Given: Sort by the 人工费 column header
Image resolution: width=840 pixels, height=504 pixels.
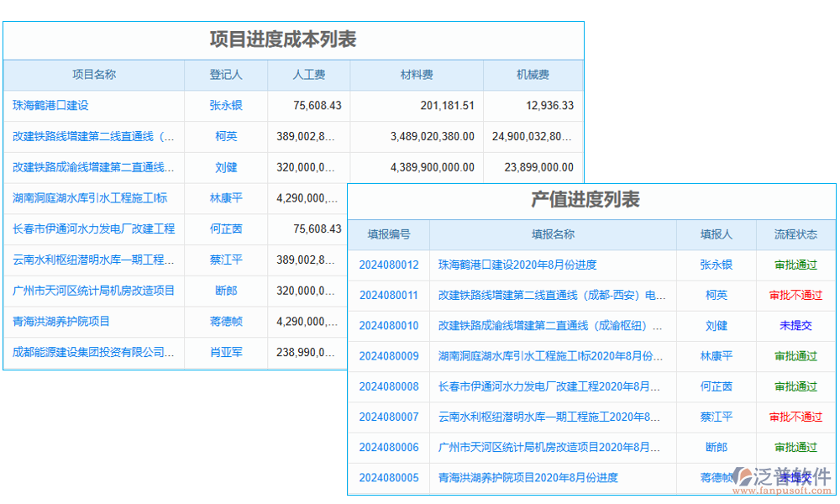Looking at the screenshot, I should tap(308, 75).
